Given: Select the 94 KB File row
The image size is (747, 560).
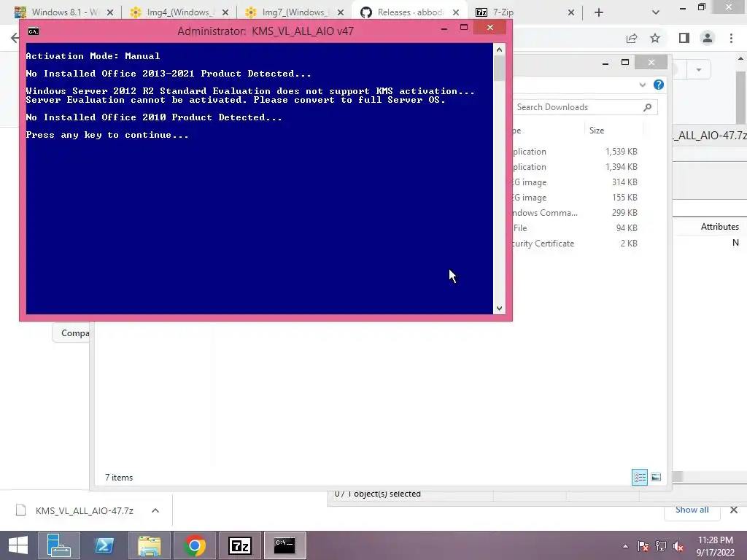Looking at the screenshot, I should pos(576,227).
